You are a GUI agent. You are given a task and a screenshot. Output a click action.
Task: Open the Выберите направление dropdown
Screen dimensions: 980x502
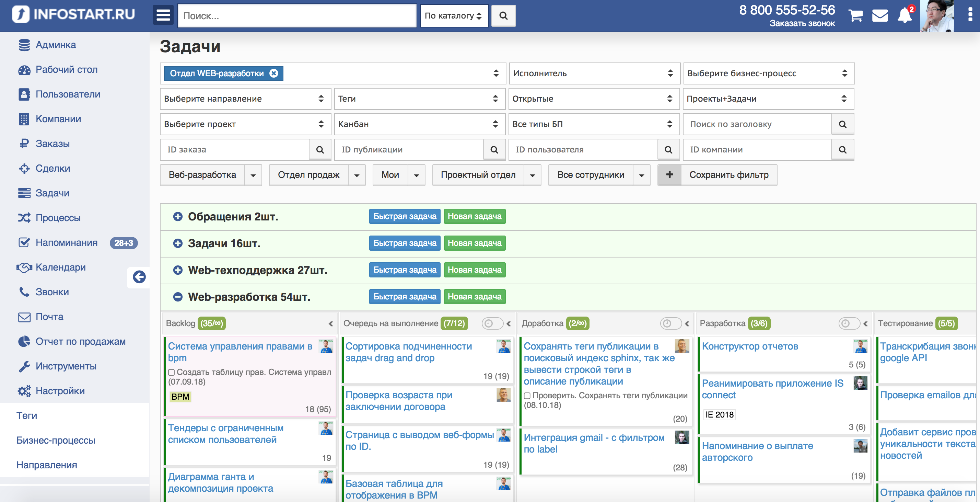point(245,99)
